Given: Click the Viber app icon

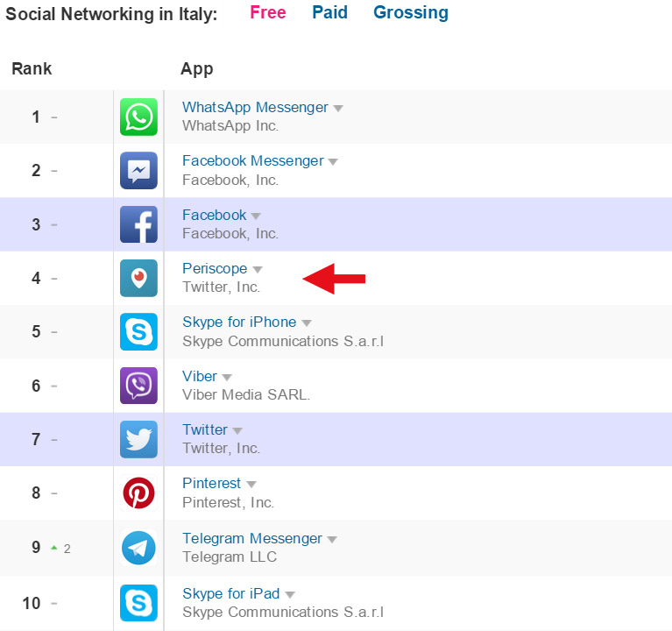Looking at the screenshot, I should pyautogui.click(x=138, y=386).
